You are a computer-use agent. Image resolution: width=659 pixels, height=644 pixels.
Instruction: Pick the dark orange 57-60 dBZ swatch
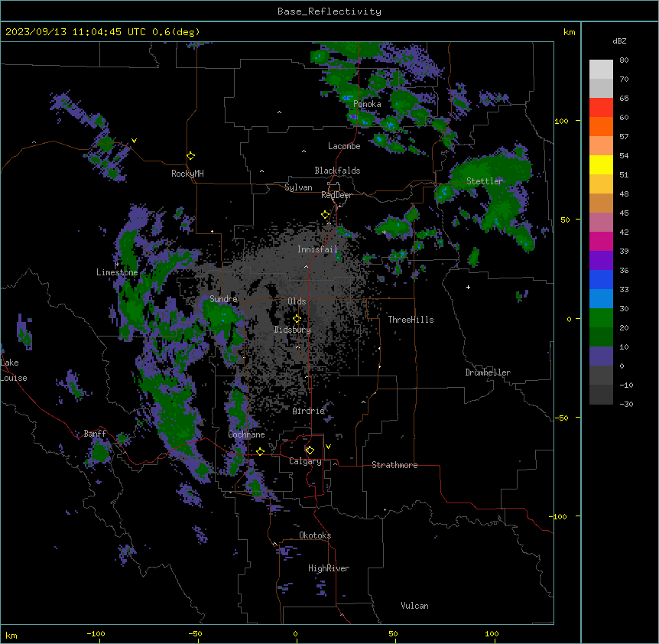601,126
